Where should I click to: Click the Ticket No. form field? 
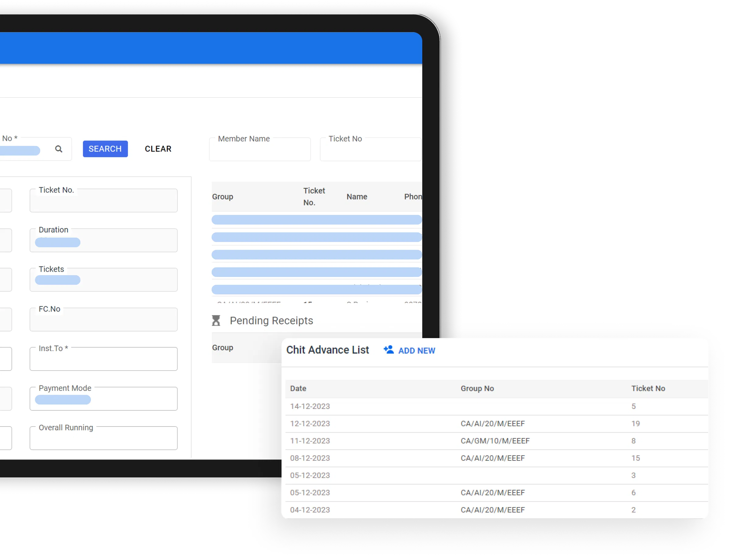[103, 200]
